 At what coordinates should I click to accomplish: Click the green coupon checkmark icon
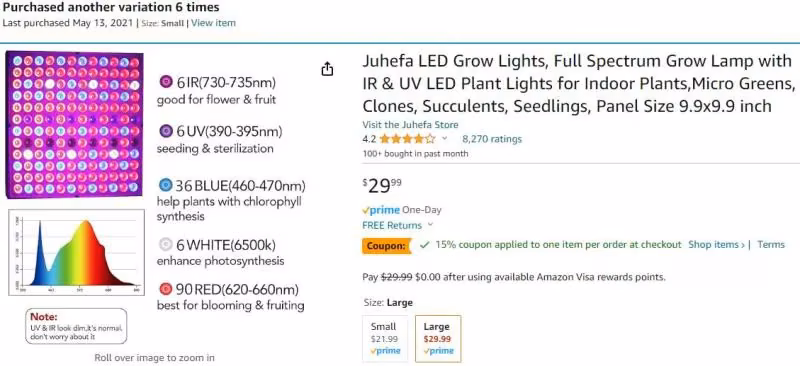click(x=424, y=245)
